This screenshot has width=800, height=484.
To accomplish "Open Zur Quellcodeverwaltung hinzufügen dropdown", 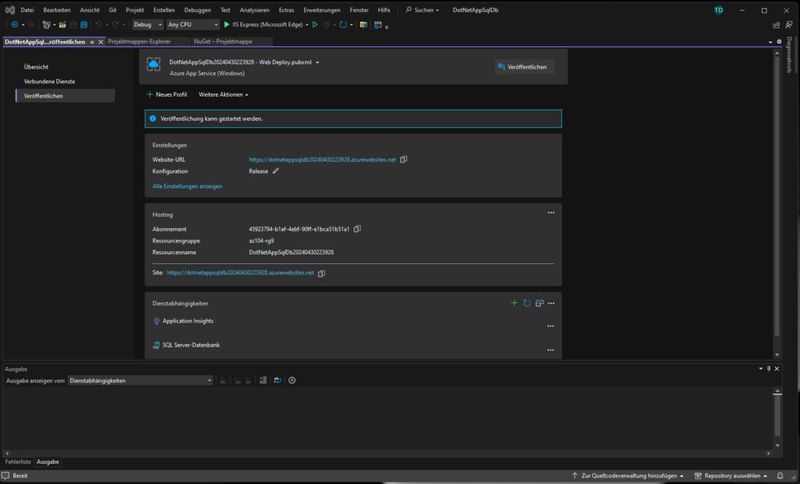I will point(627,476).
